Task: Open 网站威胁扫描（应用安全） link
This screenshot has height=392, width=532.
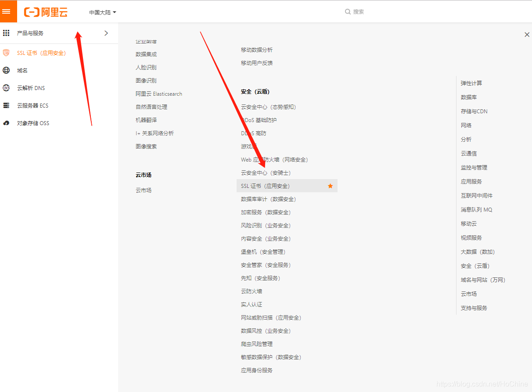Action: [x=271, y=318]
